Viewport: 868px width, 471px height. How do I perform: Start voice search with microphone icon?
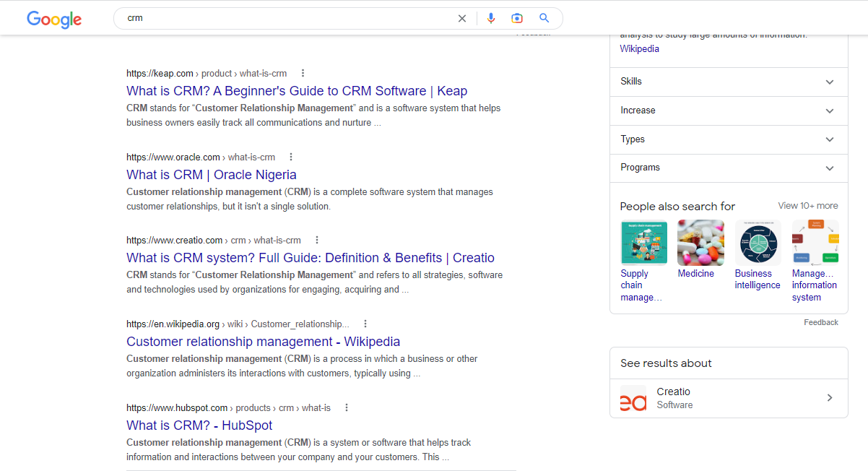491,18
